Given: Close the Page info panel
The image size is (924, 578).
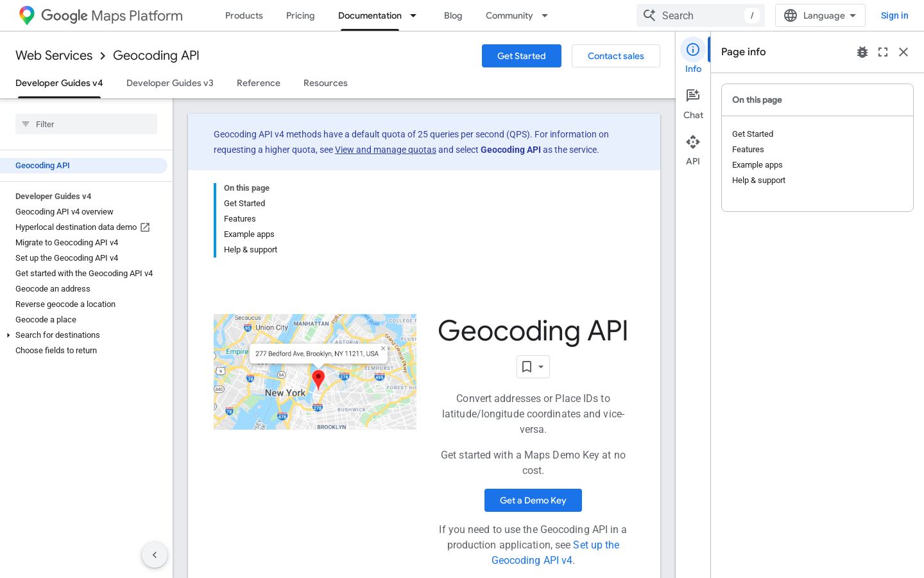Looking at the screenshot, I should pos(903,52).
